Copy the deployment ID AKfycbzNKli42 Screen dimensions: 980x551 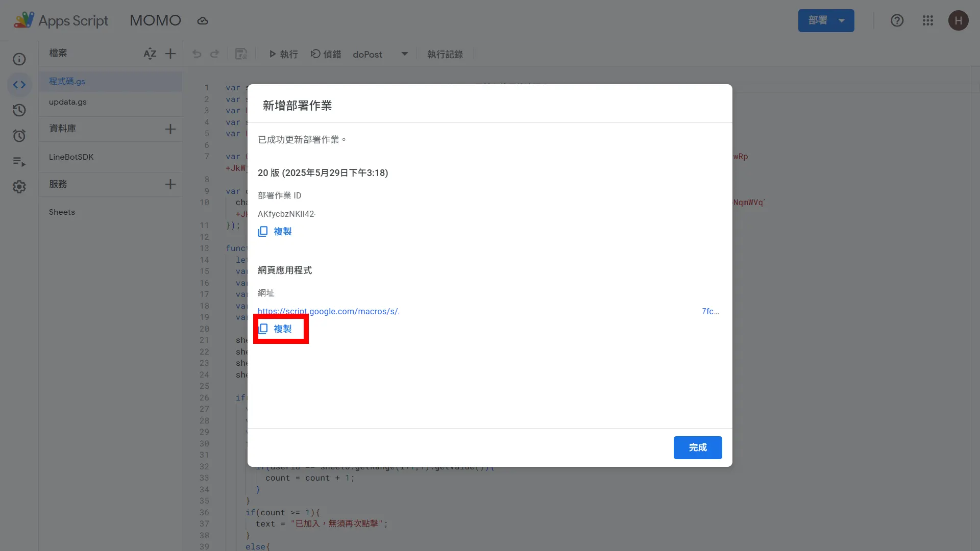pos(275,231)
